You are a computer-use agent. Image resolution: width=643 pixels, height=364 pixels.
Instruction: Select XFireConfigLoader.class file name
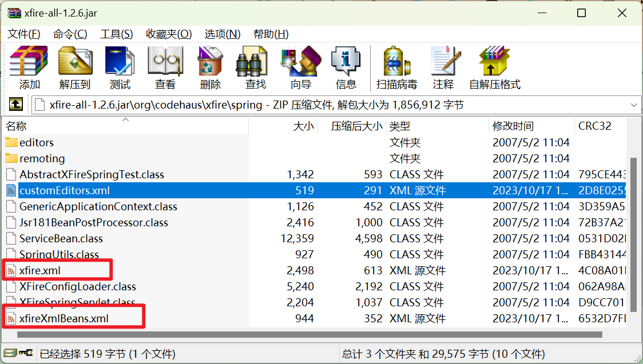tap(77, 286)
